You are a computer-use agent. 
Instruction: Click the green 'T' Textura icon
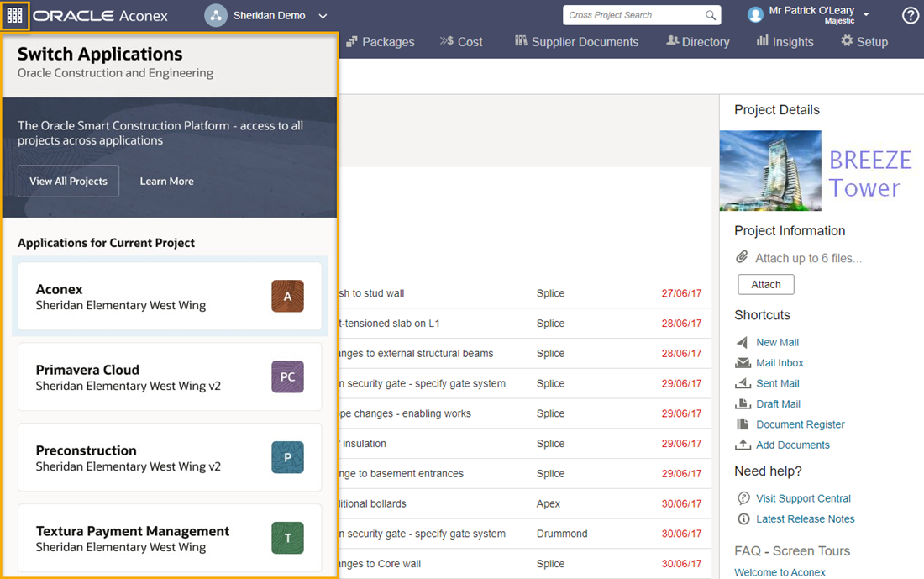287,538
